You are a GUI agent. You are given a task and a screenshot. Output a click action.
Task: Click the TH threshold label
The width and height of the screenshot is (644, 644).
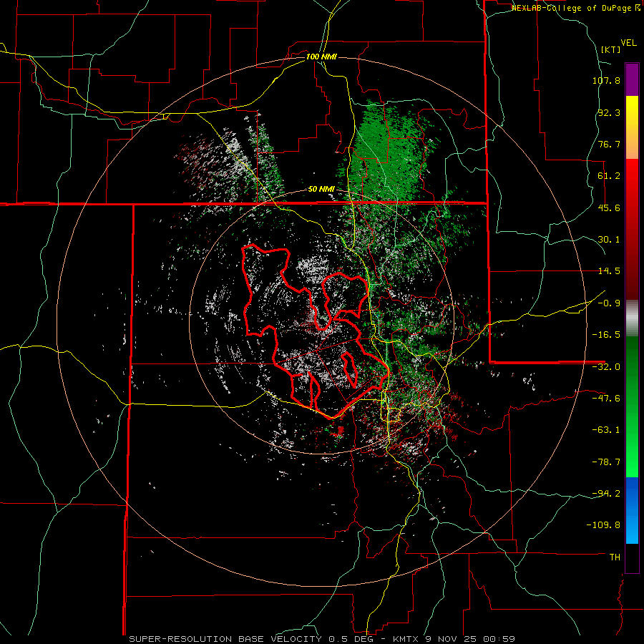click(x=615, y=557)
